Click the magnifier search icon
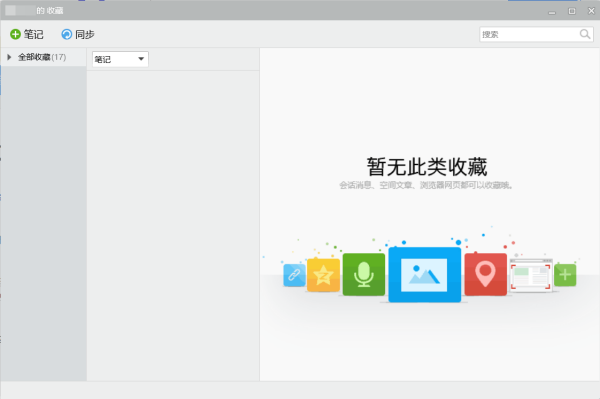 [x=585, y=34]
